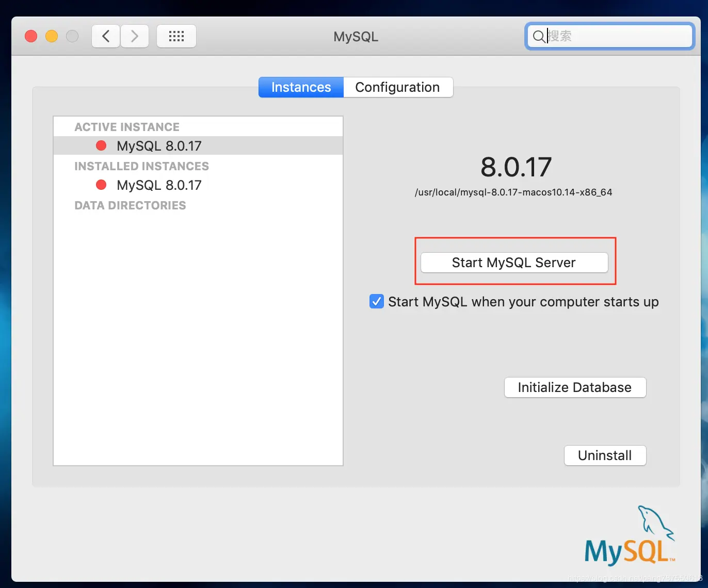Click the Uninstall button
Screen dimensions: 708x588
pyautogui.click(x=605, y=455)
